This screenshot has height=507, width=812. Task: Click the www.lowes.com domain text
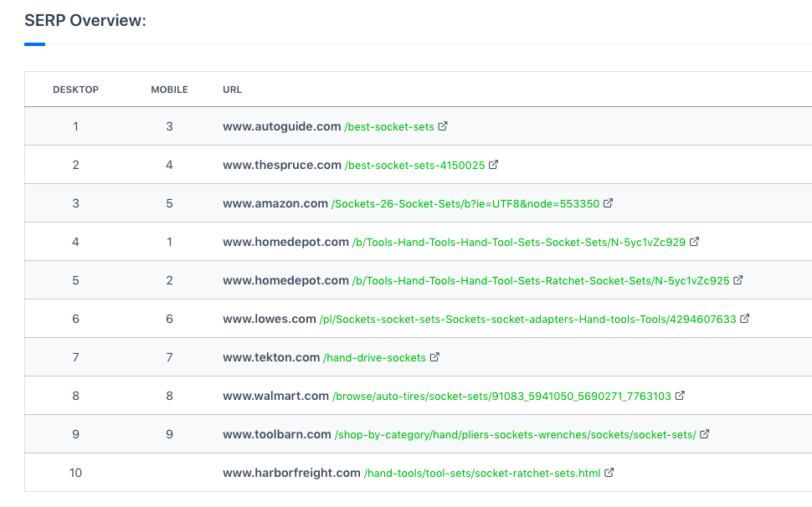[x=270, y=319]
